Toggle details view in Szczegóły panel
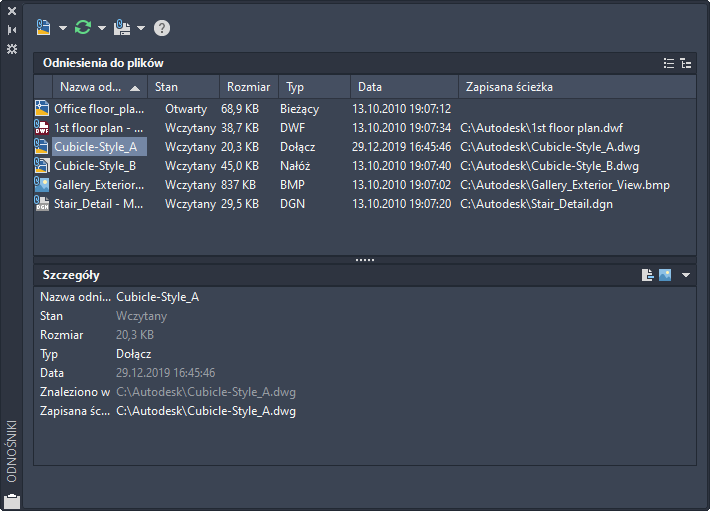Image resolution: width=710 pixels, height=511 pixels. 648,275
